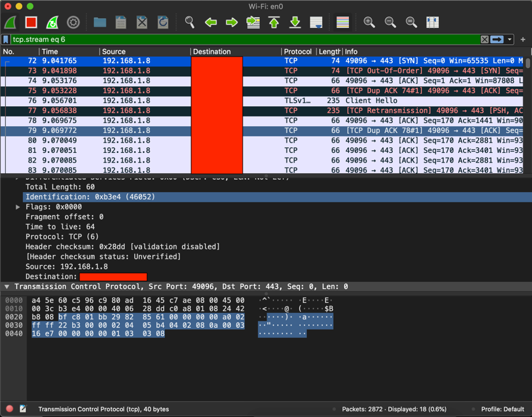Select the Source: 192.168.1.8 detail field

[66, 267]
